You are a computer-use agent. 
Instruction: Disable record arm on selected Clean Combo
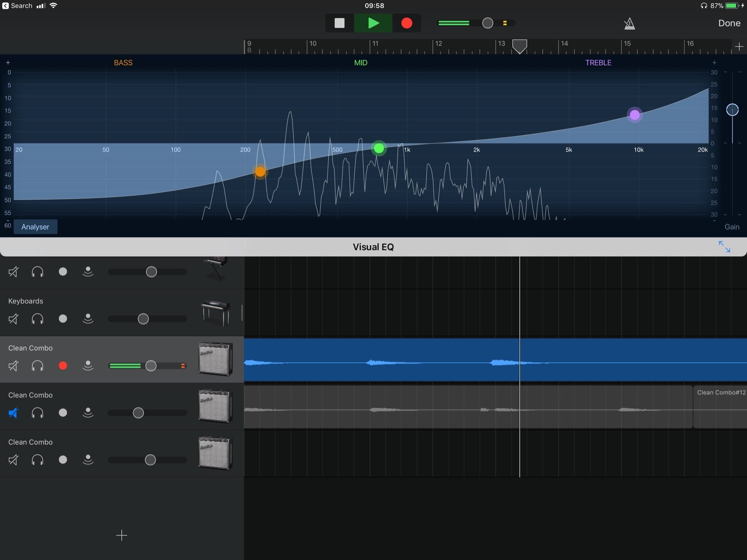pyautogui.click(x=63, y=366)
